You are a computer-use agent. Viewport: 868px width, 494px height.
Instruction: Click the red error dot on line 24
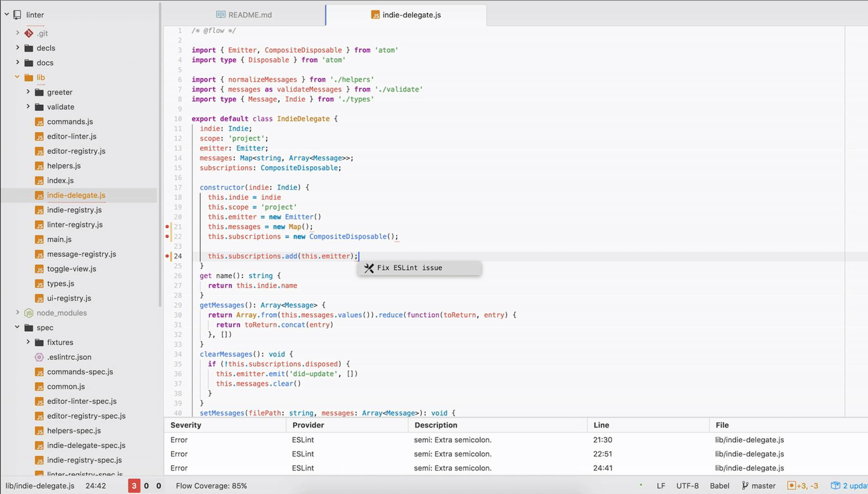(x=167, y=256)
